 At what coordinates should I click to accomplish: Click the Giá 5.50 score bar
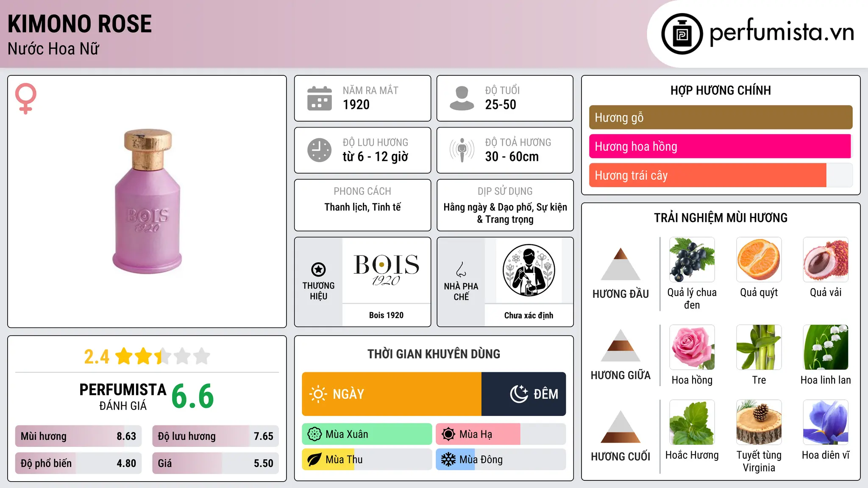tap(215, 463)
